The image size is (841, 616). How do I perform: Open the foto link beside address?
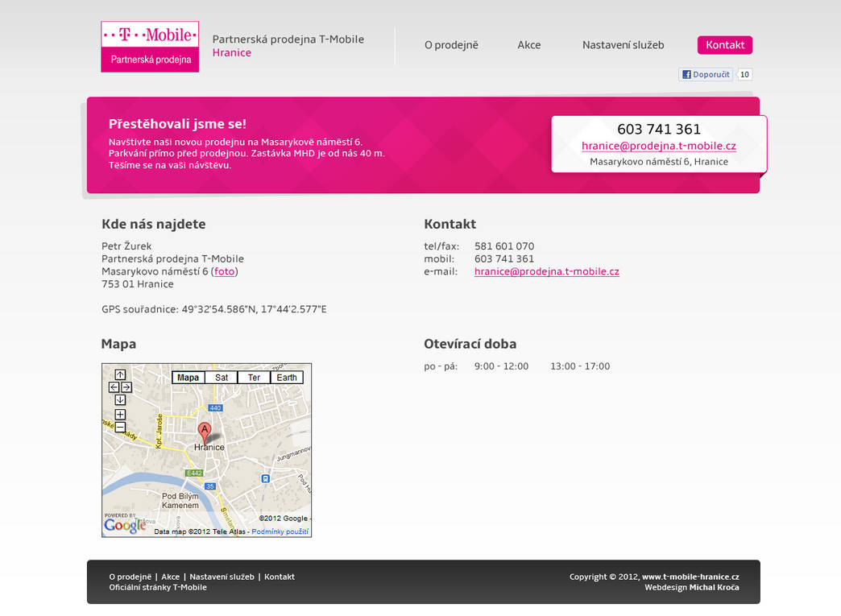224,271
